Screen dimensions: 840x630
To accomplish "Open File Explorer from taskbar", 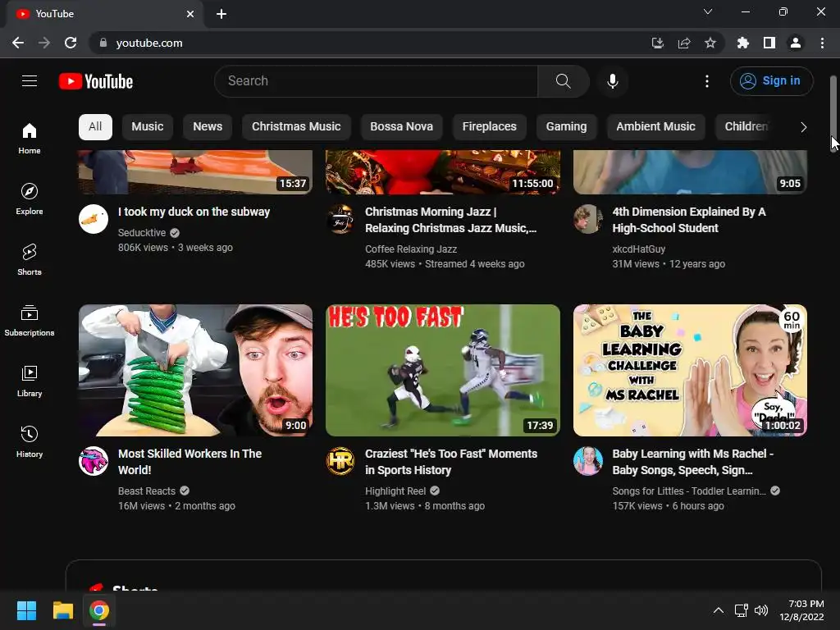I will [x=62, y=610].
